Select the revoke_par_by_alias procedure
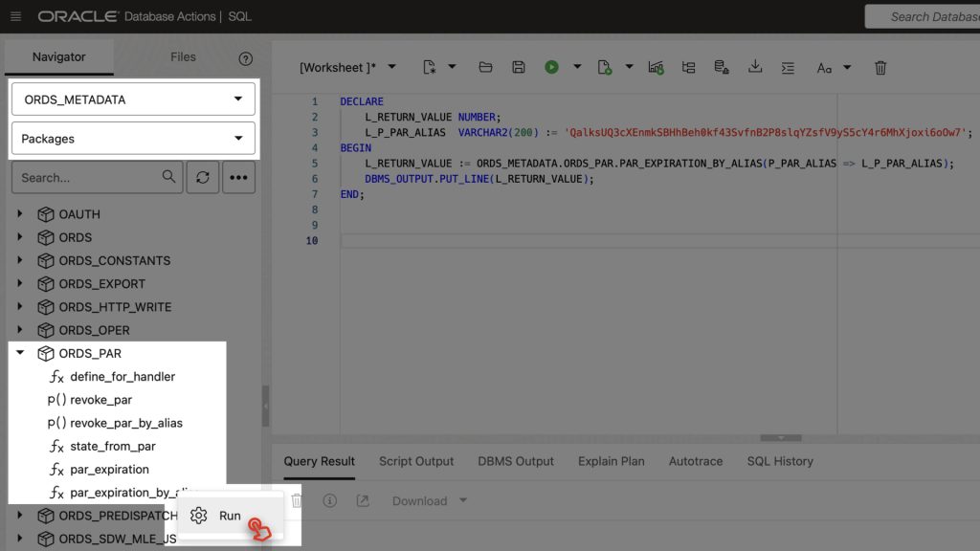 click(x=126, y=423)
